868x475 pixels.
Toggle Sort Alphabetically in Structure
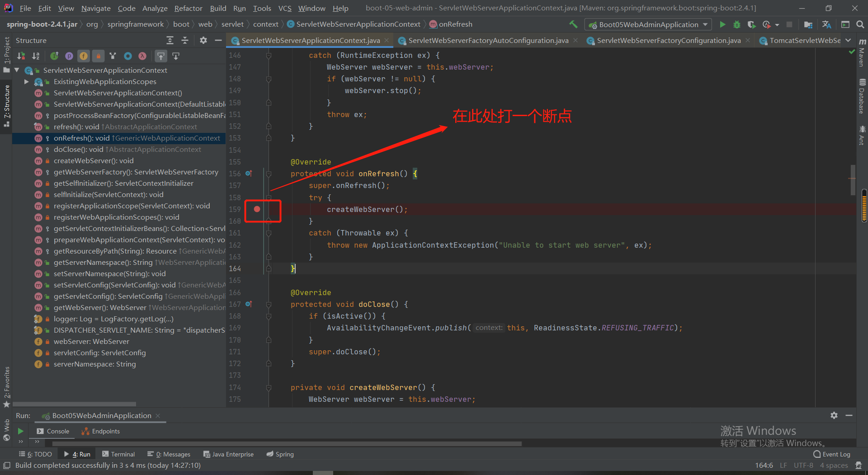(36, 56)
